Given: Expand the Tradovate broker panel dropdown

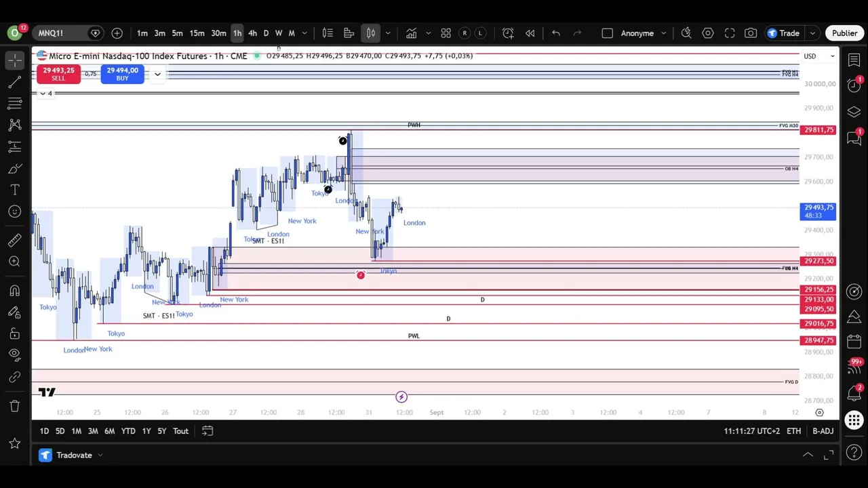Looking at the screenshot, I should pyautogui.click(x=100, y=455).
